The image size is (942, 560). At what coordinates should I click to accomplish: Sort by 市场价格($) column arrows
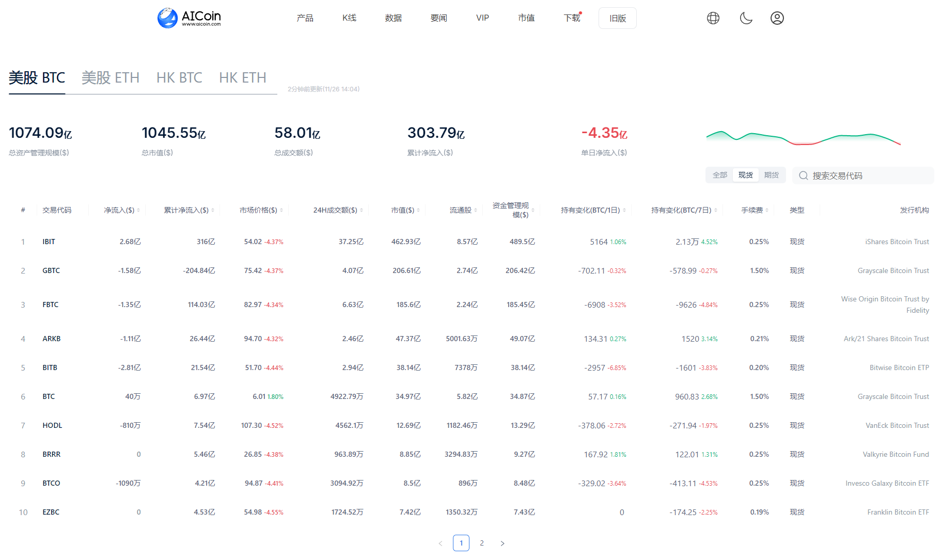point(281,210)
